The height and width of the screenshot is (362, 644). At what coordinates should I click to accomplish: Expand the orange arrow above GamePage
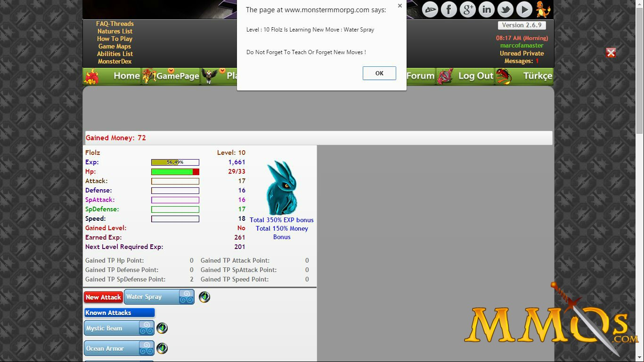click(x=171, y=71)
